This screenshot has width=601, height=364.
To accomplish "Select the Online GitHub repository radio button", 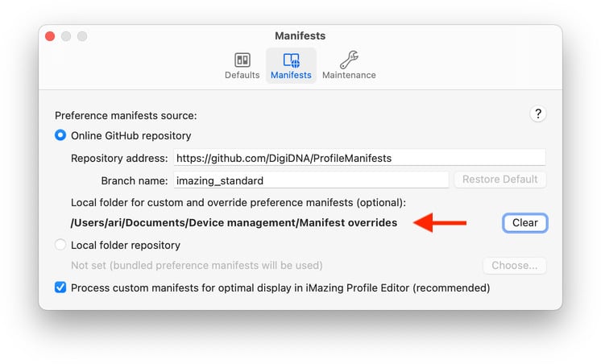I will [60, 135].
